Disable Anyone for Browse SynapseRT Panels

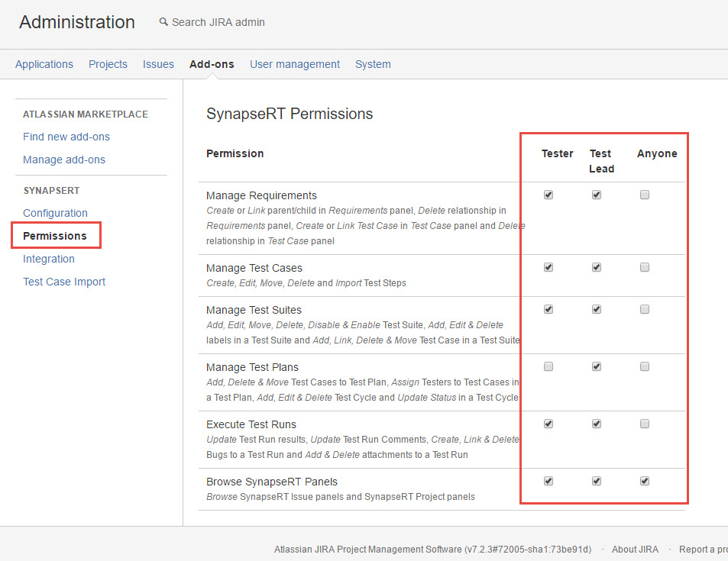click(645, 481)
